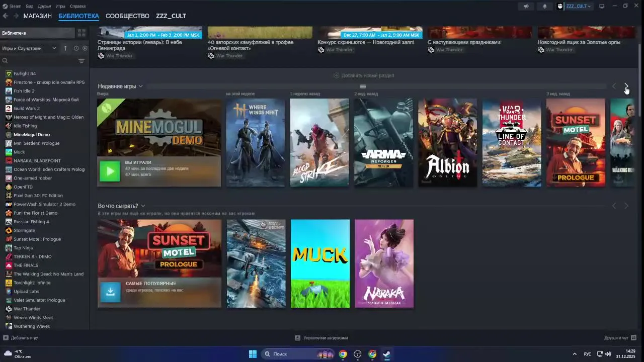Go to the СООБЩЕСТВО tab
The image size is (644, 362).
click(x=127, y=16)
